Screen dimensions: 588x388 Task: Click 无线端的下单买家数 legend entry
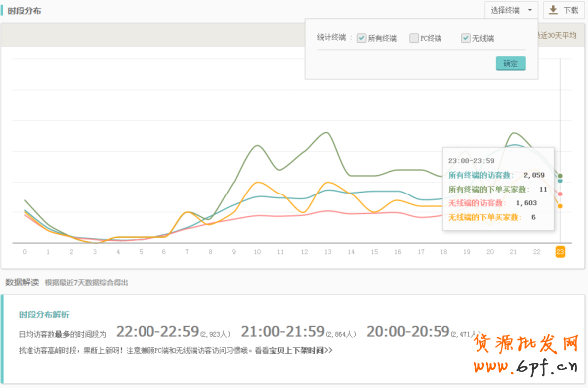pyautogui.click(x=485, y=217)
